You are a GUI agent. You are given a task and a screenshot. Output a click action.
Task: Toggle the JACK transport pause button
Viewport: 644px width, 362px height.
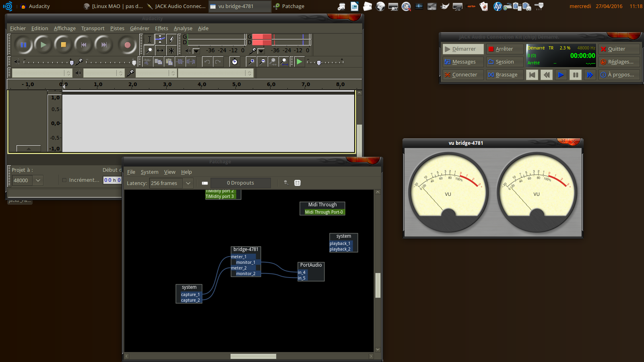pos(575,75)
